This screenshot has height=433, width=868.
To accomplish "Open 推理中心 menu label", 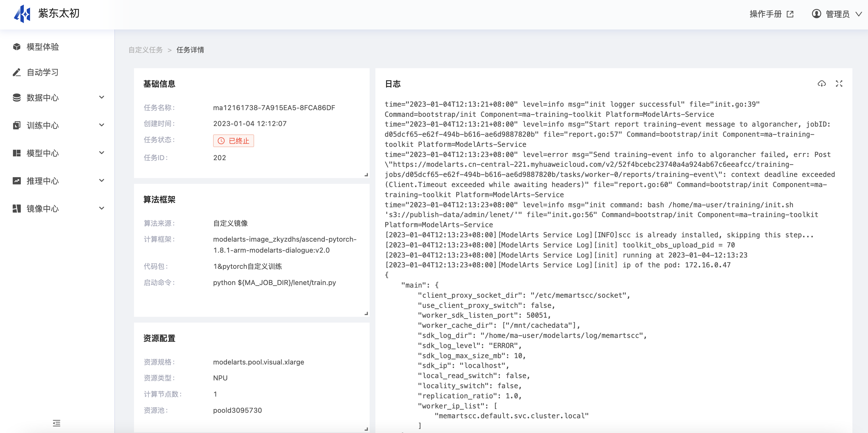I will (x=43, y=181).
